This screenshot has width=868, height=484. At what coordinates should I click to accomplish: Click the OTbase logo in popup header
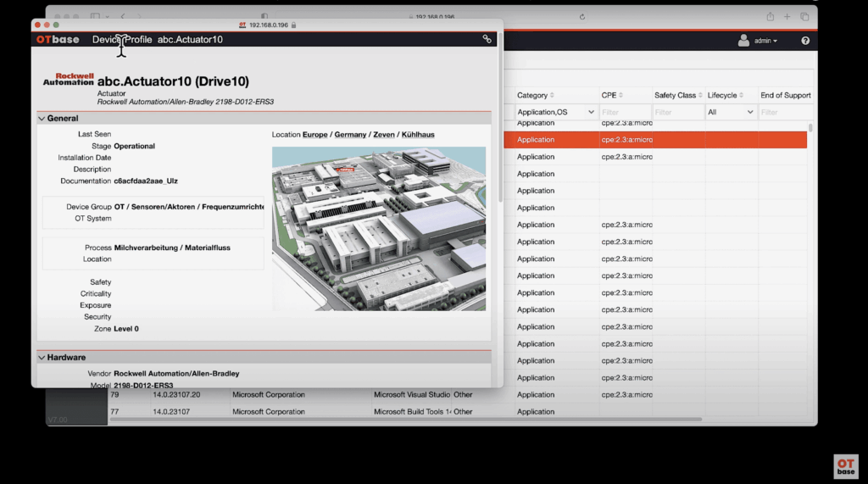tap(58, 40)
